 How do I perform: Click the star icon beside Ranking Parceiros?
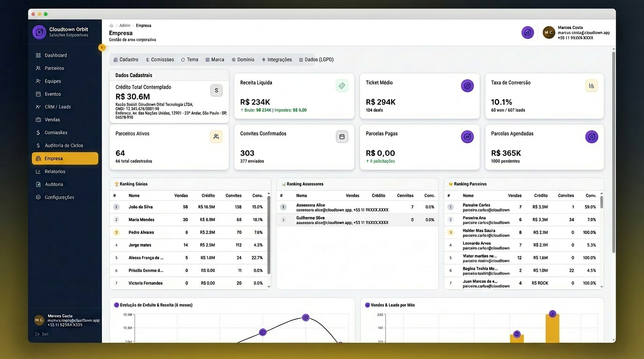coord(451,184)
